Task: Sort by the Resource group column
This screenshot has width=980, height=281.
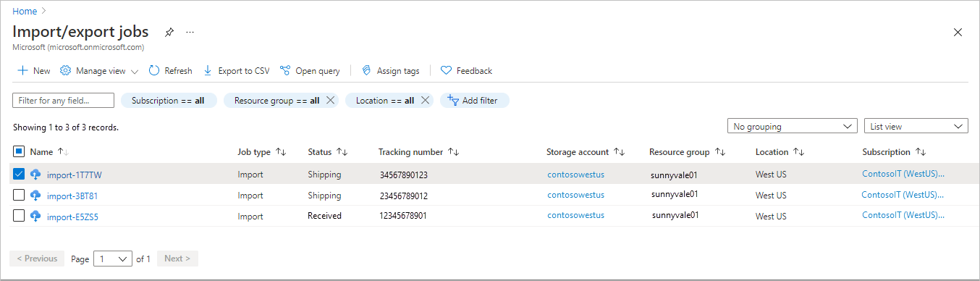Action: coord(687,152)
